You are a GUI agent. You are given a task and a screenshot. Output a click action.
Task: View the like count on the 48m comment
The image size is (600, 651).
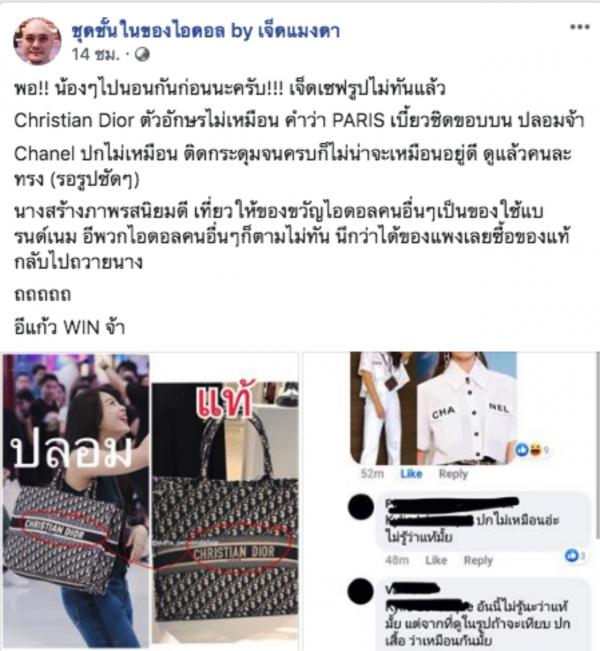(x=575, y=556)
